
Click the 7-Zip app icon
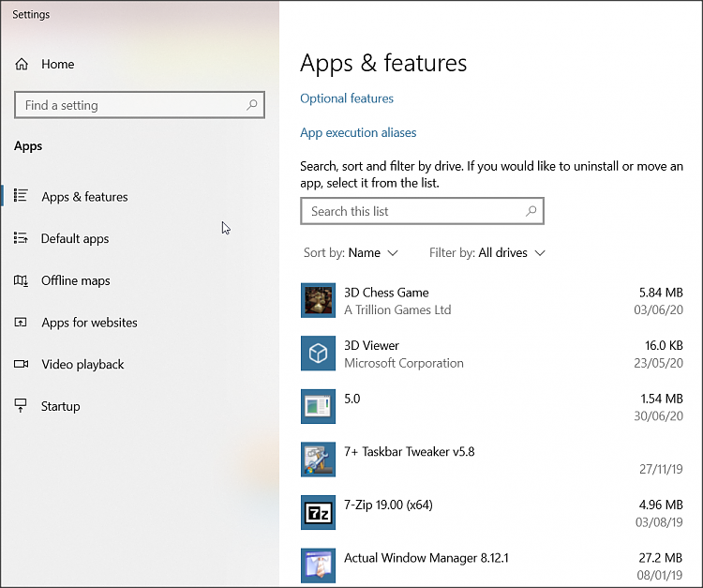pyautogui.click(x=318, y=512)
